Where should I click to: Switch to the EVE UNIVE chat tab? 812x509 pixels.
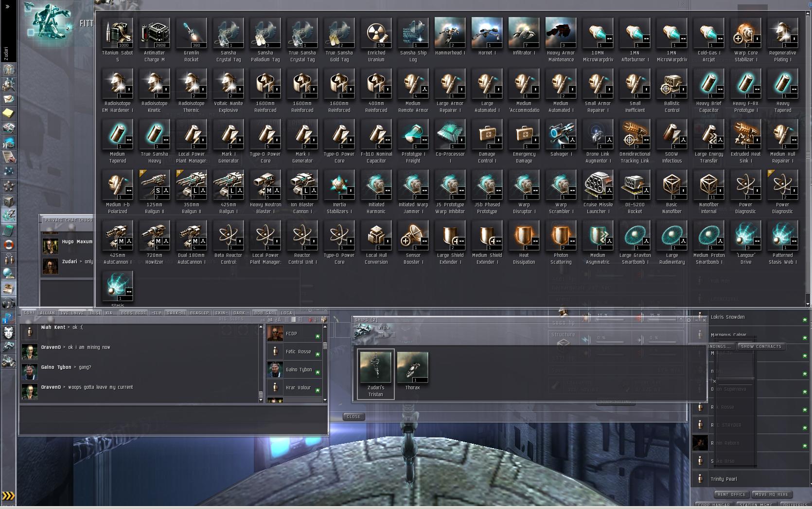point(72,313)
